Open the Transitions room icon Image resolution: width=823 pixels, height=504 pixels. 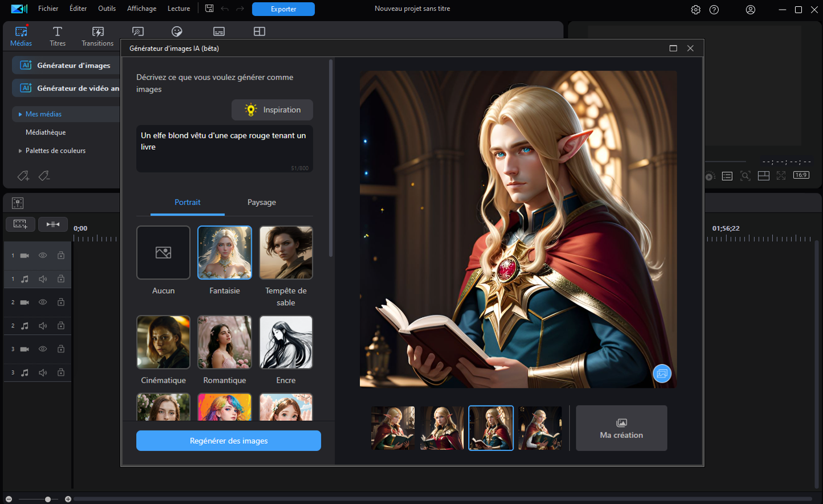click(97, 36)
